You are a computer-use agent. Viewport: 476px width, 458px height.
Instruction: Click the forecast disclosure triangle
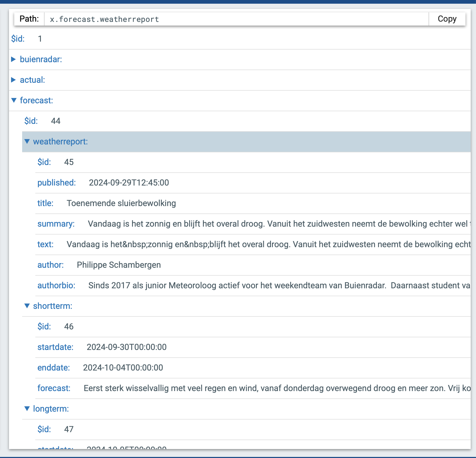pyautogui.click(x=14, y=100)
